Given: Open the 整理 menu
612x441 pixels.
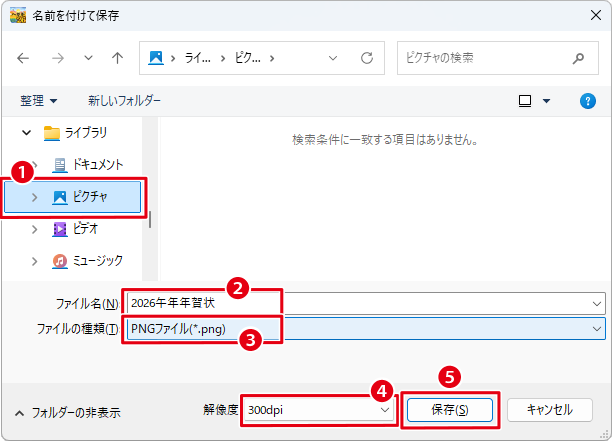Looking at the screenshot, I should (39, 101).
